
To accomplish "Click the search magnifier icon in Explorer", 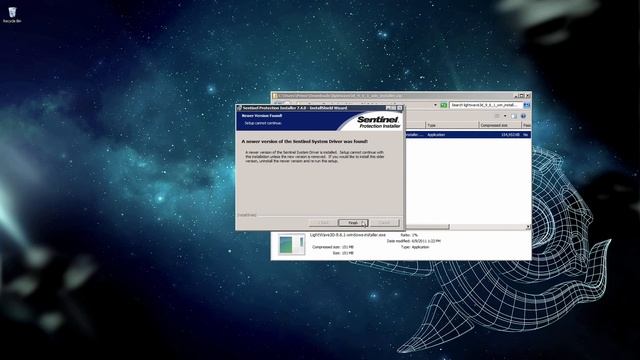I will [527, 105].
